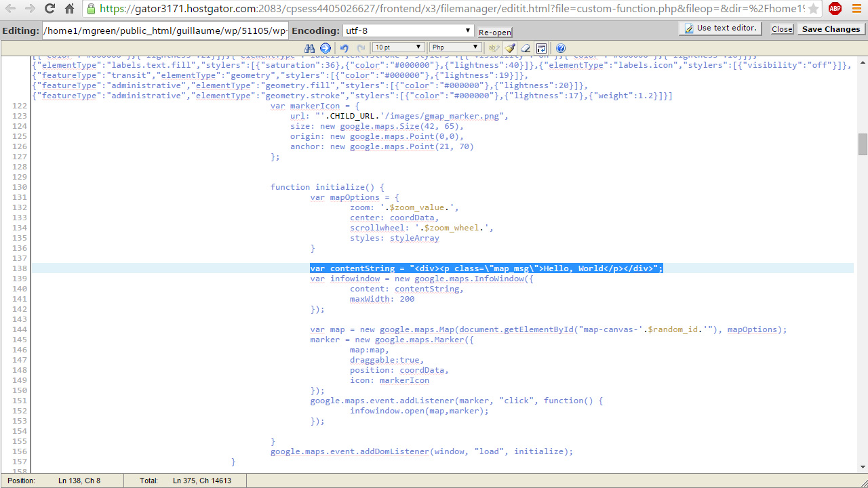Click the green padlock in address bar

point(92,9)
